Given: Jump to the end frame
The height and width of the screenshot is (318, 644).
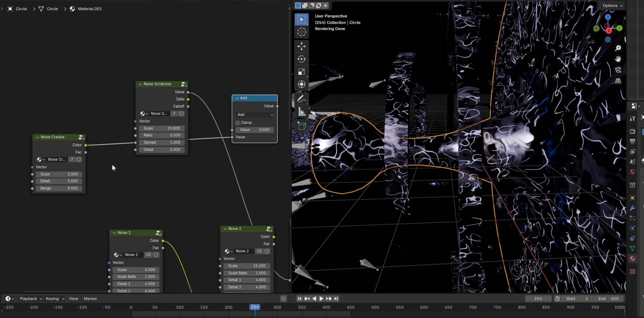Looking at the screenshot, I should [x=336, y=299].
